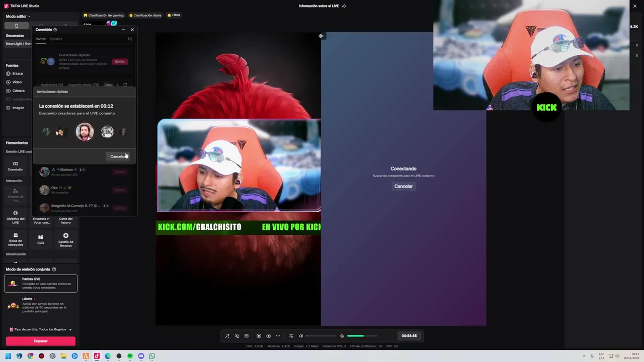Open Información sobre el LIVE
Viewport: 644px width, 362px height.
click(x=322, y=6)
